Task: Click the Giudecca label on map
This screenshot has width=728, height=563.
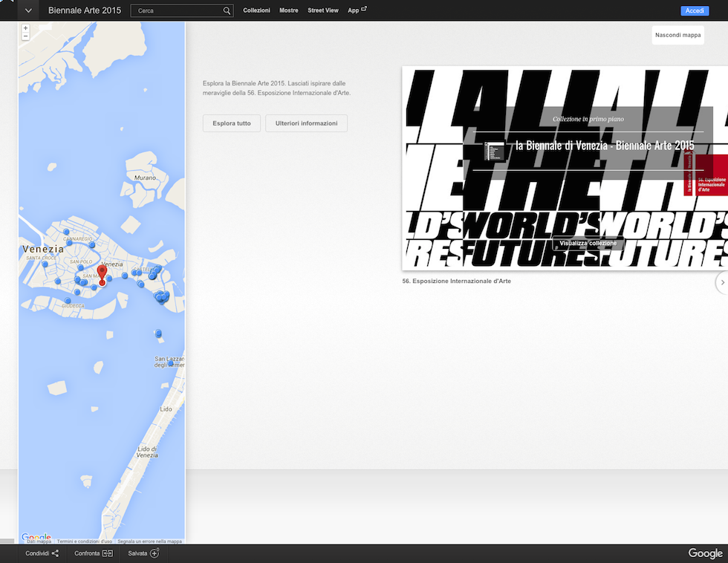Action: pyautogui.click(x=74, y=306)
